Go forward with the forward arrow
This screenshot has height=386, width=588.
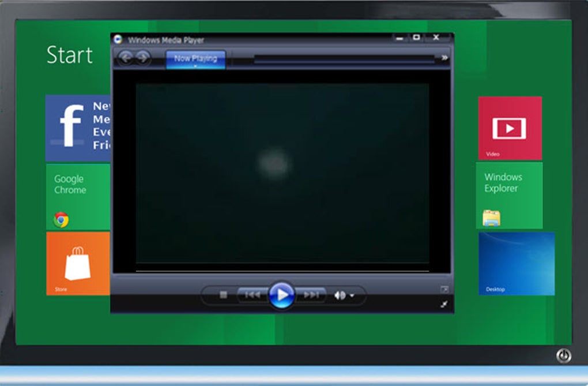click(x=143, y=58)
